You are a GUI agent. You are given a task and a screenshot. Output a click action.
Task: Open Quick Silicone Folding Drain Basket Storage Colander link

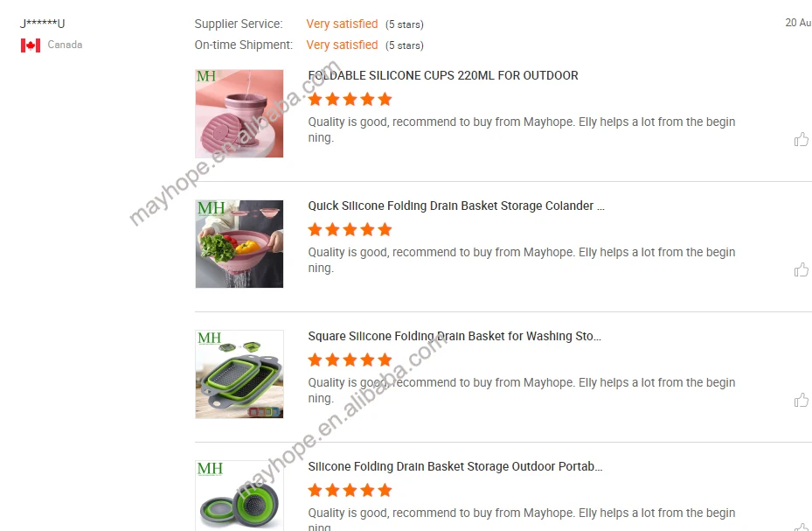pos(455,206)
